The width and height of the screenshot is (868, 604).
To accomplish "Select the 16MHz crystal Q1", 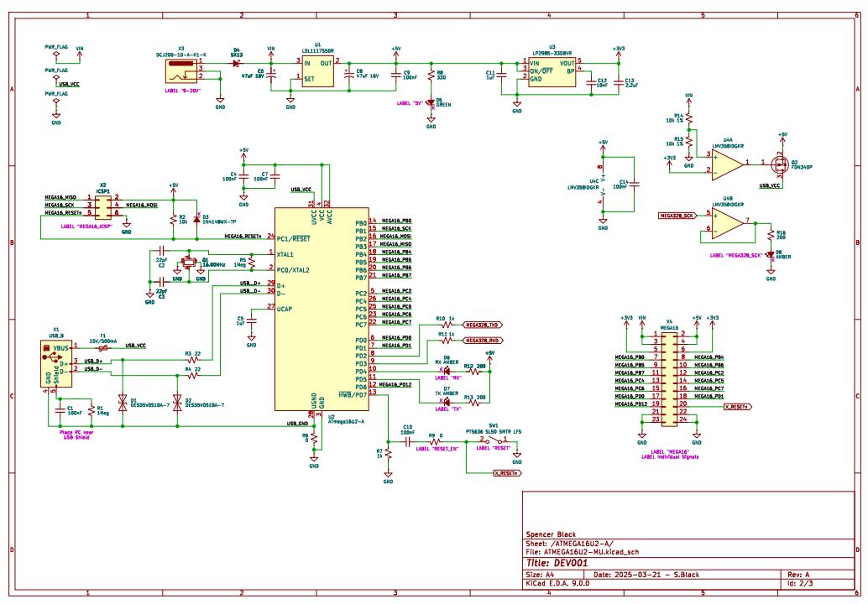I will click(x=194, y=262).
